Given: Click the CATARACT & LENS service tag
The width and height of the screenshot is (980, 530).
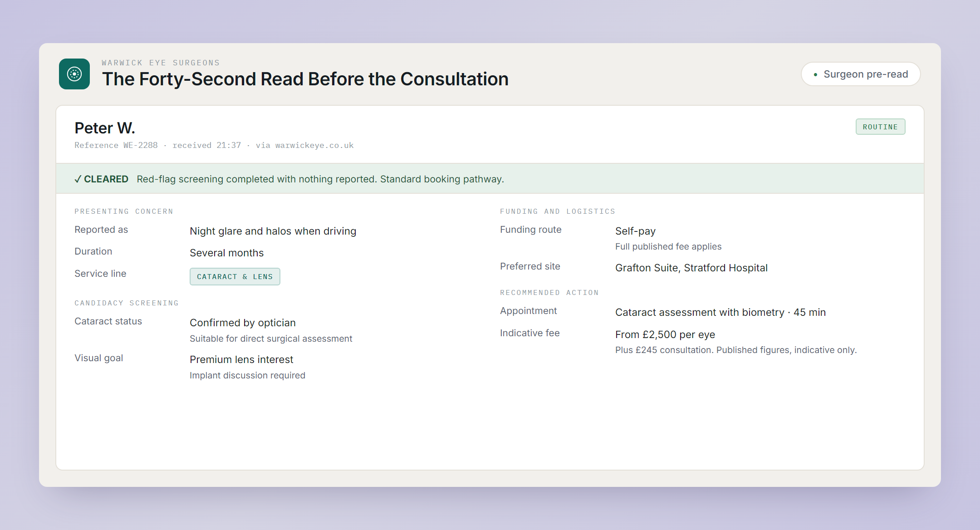Looking at the screenshot, I should [x=235, y=277].
